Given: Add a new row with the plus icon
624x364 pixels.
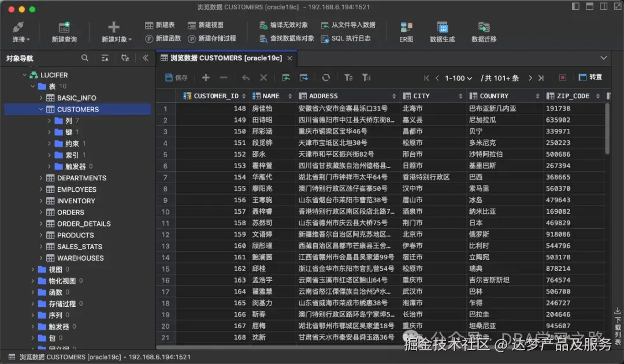Looking at the screenshot, I should pyautogui.click(x=206, y=77).
